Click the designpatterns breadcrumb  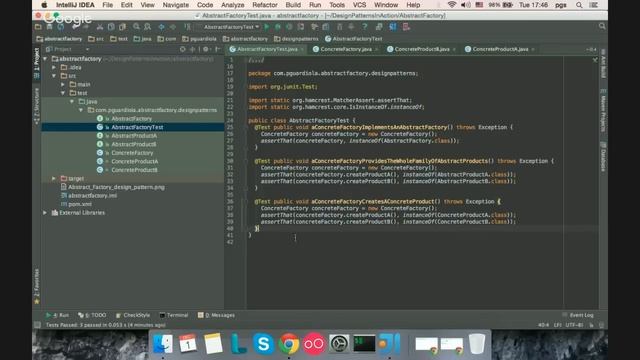296,39
